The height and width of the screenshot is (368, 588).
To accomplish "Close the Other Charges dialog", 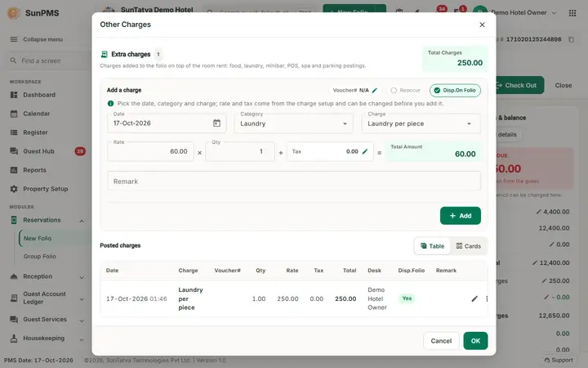I will [x=482, y=25].
